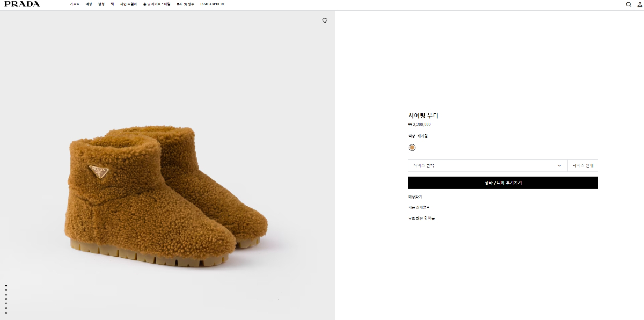644x320 pixels.
Task: Click the 매장찾기 store finder link
Action: click(x=415, y=197)
